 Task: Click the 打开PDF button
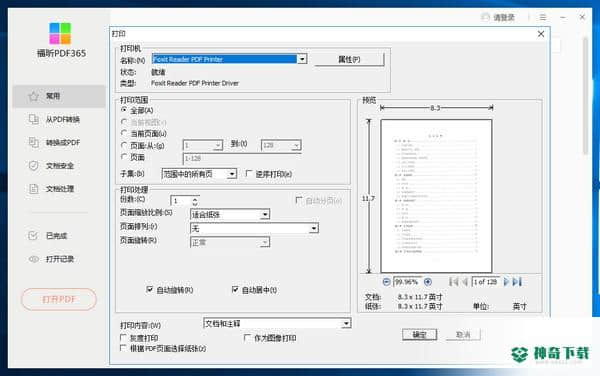point(59,299)
